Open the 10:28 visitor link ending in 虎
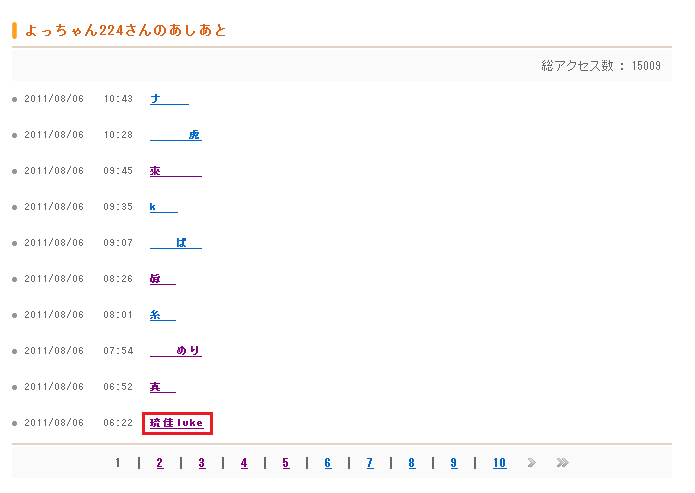Image resolution: width=695 pixels, height=493 pixels. pos(176,135)
